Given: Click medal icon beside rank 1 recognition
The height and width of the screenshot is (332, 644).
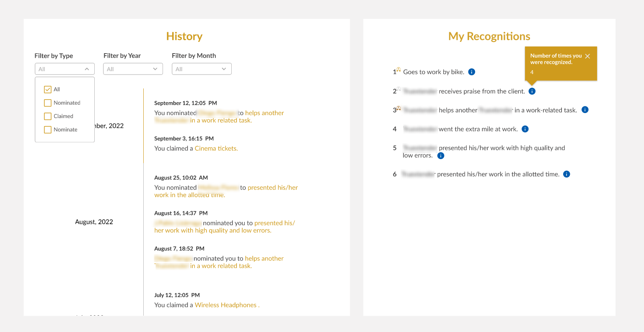Looking at the screenshot, I should pyautogui.click(x=398, y=70).
